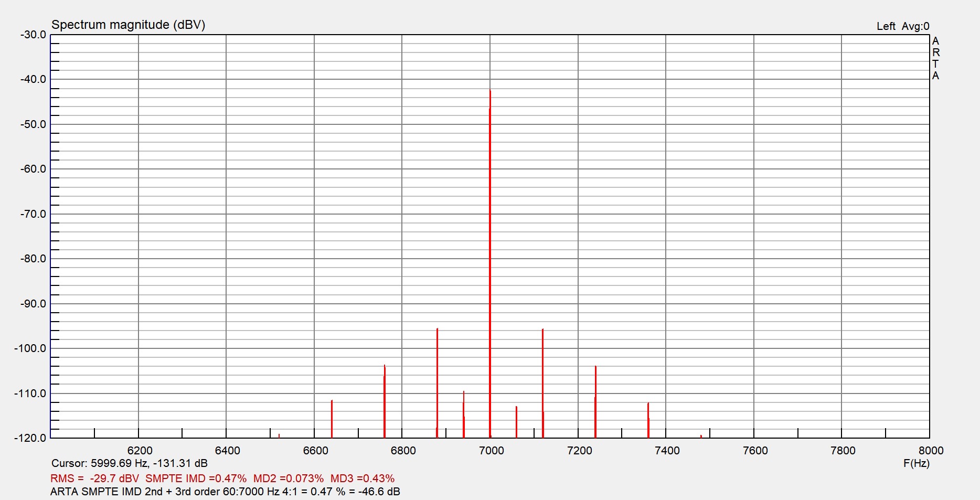Image resolution: width=980 pixels, height=500 pixels.
Task: Click the 'Spectrum magnitude (dBV)' title
Action: [x=128, y=25]
